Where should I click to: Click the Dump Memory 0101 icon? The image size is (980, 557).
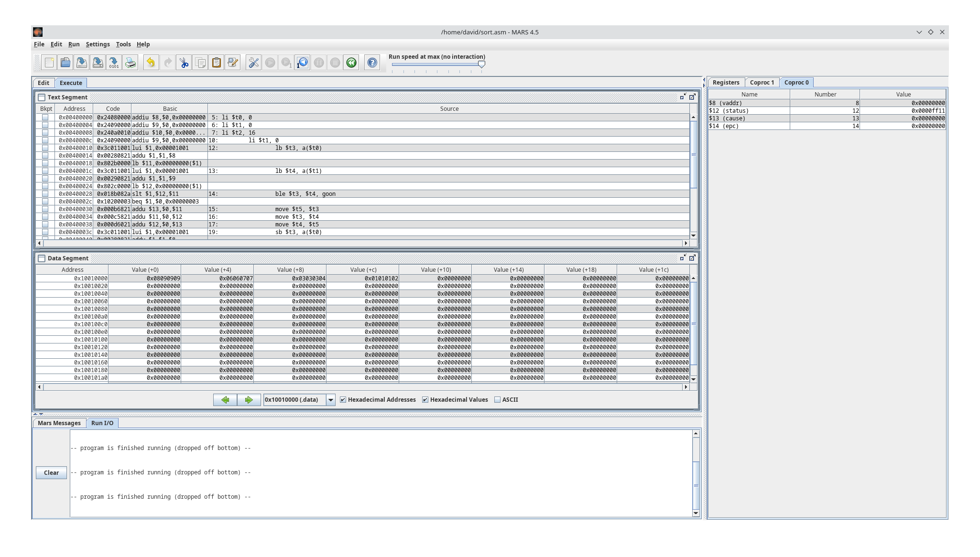(x=113, y=63)
